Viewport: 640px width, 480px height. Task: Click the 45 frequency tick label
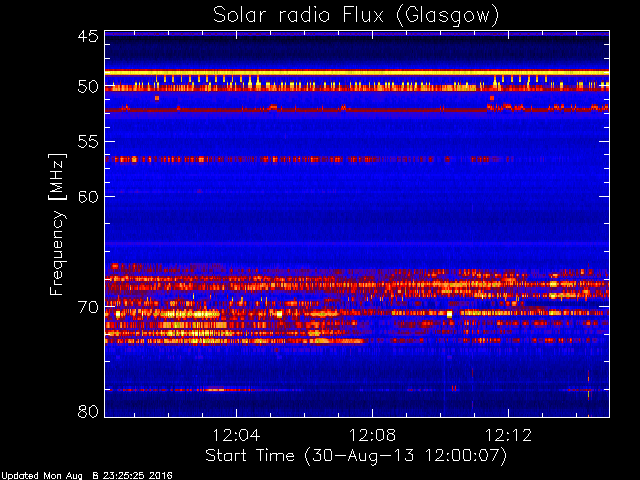coord(88,36)
